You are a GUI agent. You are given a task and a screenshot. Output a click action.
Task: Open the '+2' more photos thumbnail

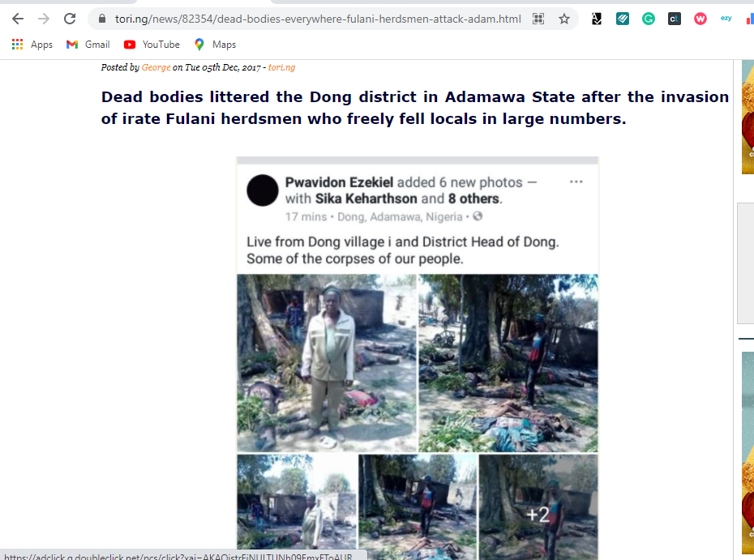coord(538,507)
